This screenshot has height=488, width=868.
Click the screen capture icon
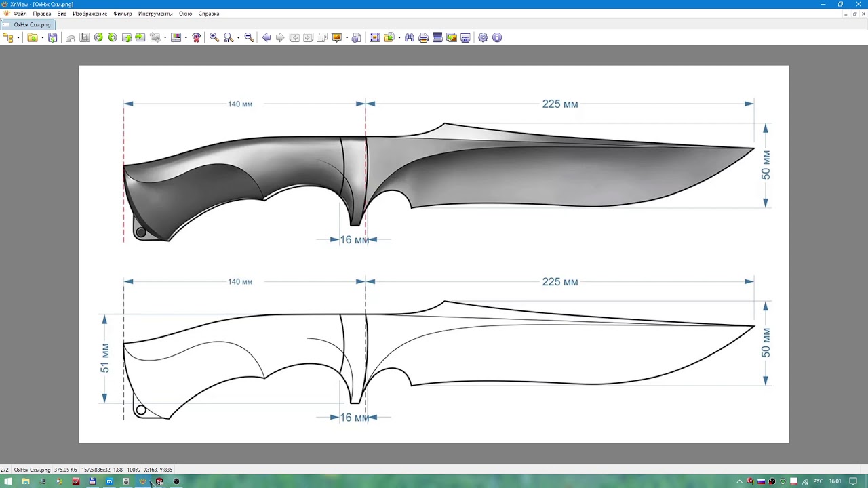click(x=465, y=38)
